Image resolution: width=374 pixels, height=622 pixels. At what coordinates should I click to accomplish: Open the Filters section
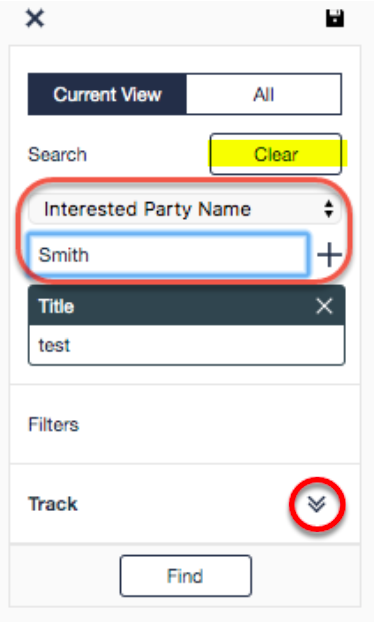click(x=54, y=424)
